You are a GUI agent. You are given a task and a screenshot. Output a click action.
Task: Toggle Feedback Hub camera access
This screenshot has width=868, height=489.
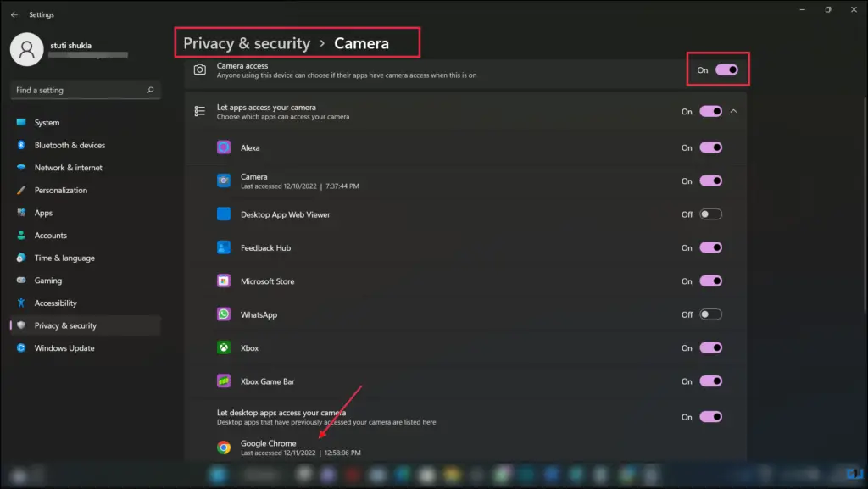click(x=711, y=247)
